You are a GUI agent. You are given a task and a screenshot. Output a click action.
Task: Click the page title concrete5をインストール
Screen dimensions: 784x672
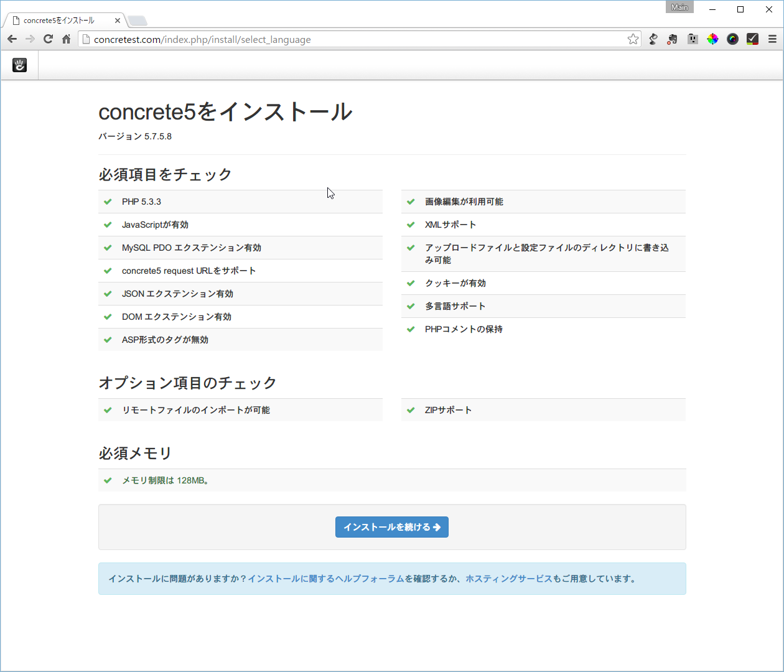tap(225, 111)
